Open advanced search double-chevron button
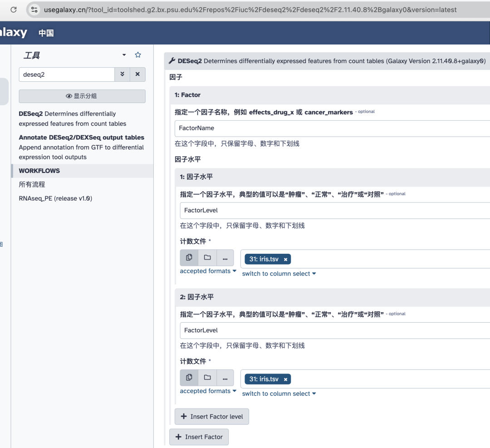Image resolution: width=490 pixels, height=448 pixels. click(122, 74)
